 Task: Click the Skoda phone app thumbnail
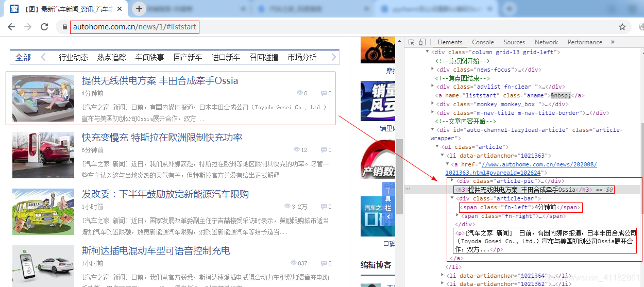coord(43,266)
